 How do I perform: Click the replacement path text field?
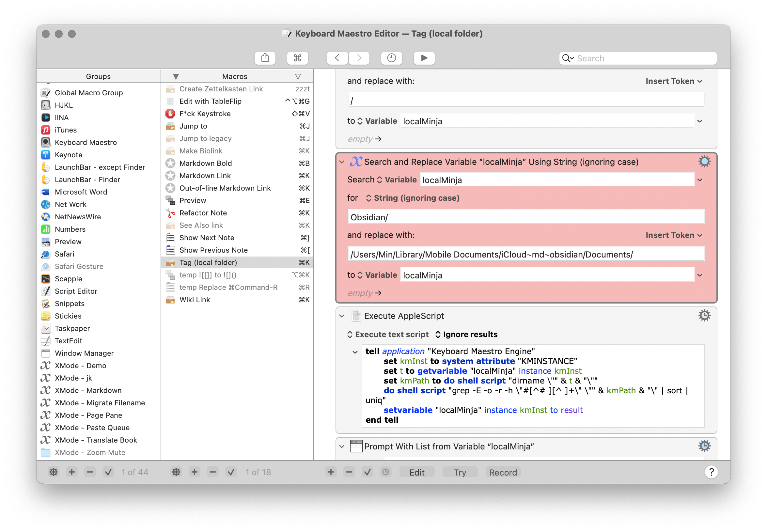click(x=526, y=255)
